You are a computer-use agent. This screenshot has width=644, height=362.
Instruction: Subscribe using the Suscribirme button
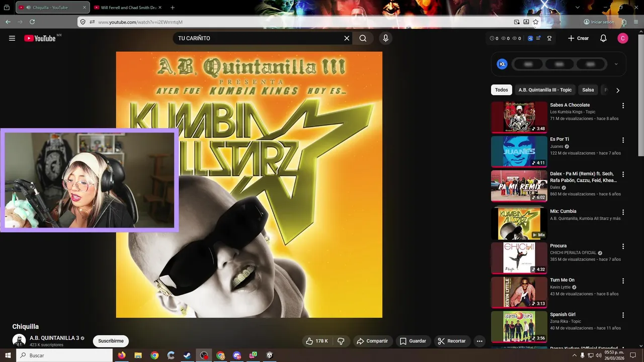111,341
